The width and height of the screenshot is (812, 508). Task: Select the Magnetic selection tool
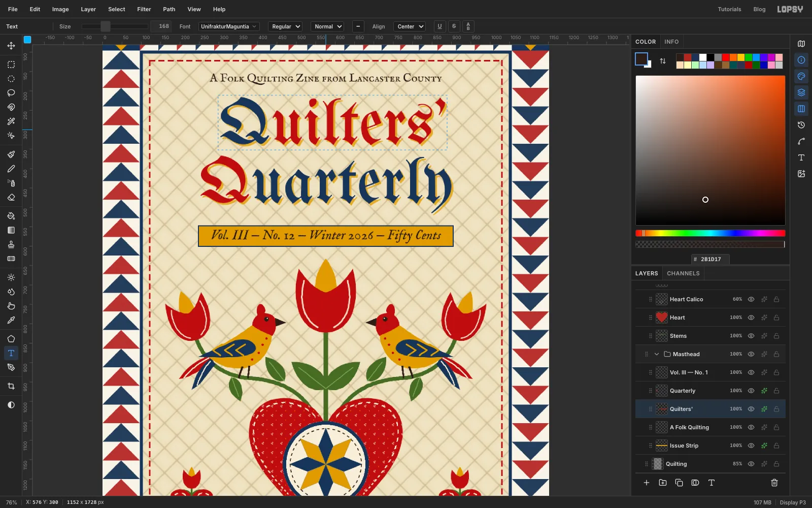coord(11,107)
